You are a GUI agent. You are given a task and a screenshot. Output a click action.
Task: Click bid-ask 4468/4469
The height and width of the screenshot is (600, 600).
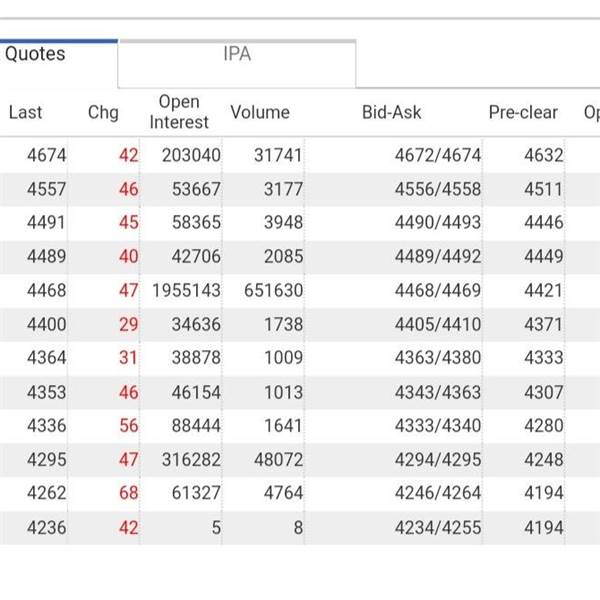(438, 290)
